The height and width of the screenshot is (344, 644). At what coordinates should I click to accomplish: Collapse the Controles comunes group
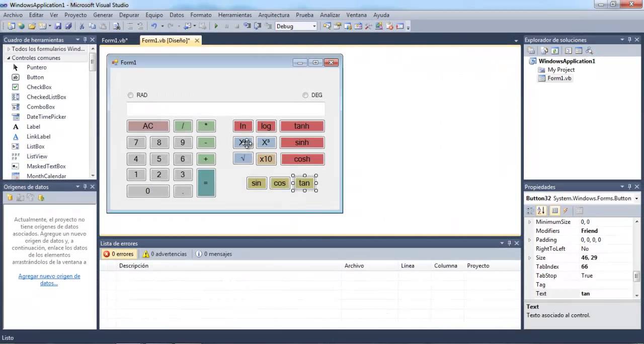[9, 58]
